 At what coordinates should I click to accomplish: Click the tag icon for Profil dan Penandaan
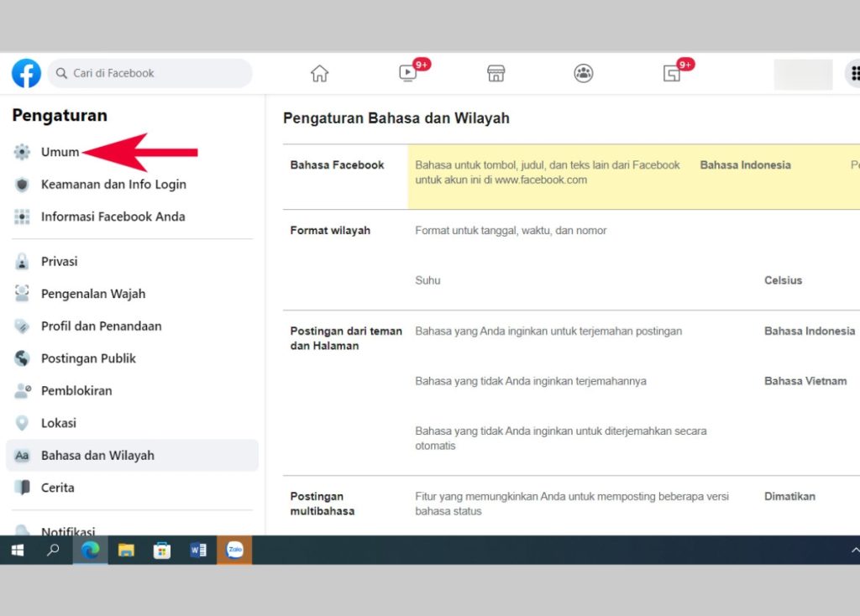point(22,326)
